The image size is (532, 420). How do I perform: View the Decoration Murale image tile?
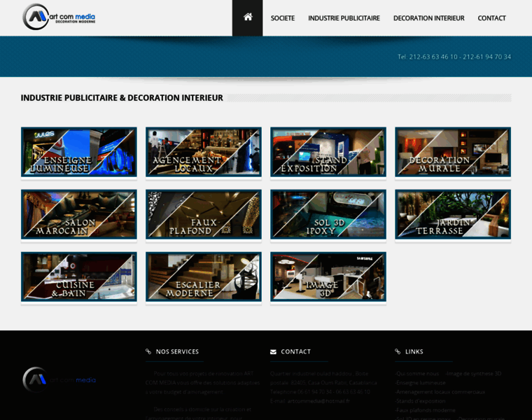(453, 152)
